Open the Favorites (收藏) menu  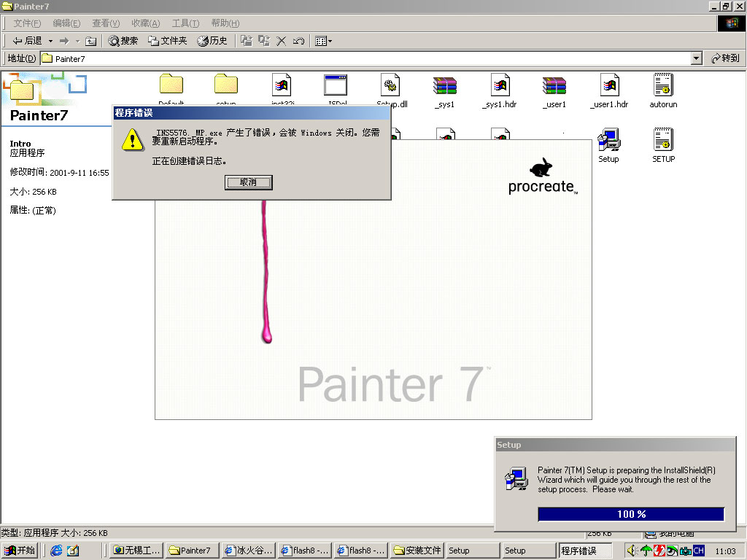pos(145,23)
